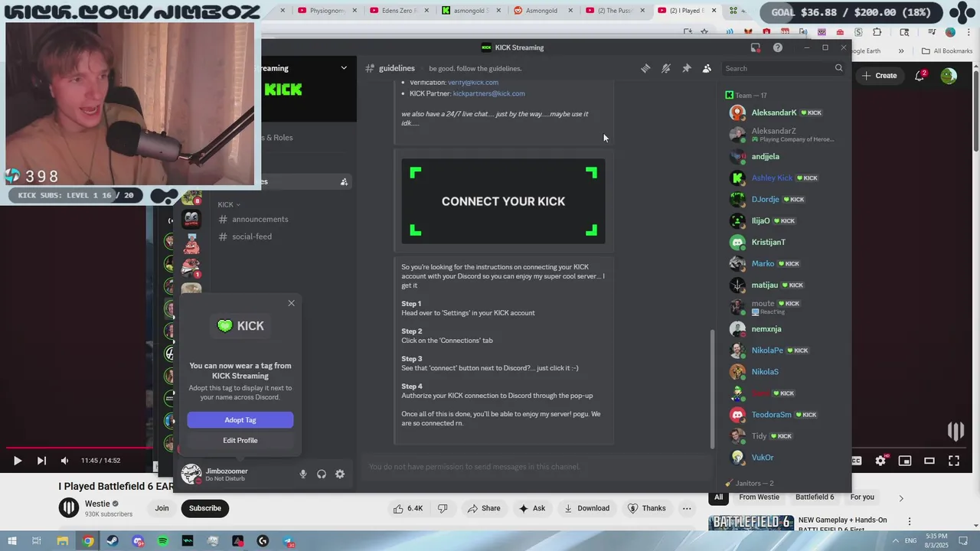Click the Thanks button
Screen dimensions: 980x551
[647, 508]
